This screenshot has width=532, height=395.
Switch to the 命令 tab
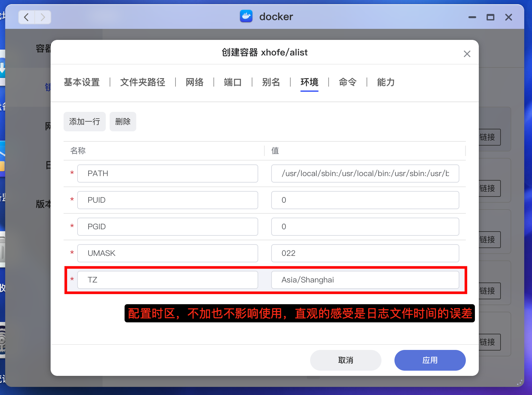(x=348, y=82)
